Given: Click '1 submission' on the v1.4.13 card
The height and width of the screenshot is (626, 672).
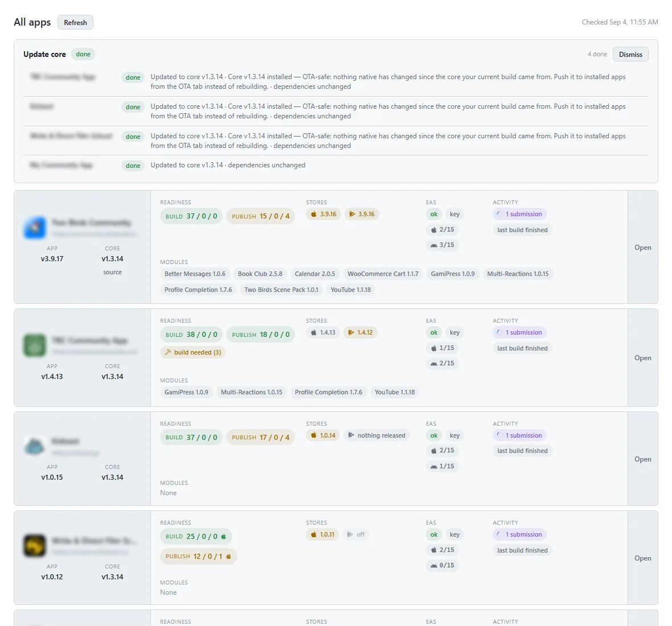Looking at the screenshot, I should [x=519, y=332].
